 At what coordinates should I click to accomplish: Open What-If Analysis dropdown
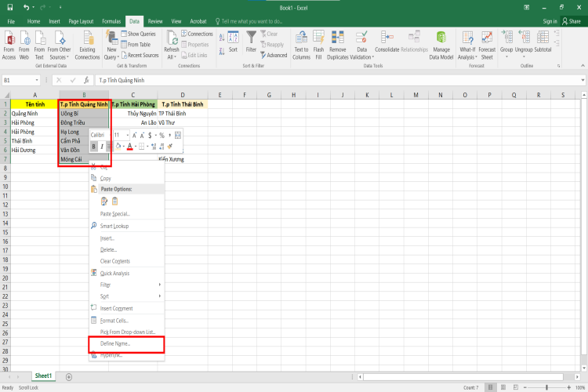[467, 45]
